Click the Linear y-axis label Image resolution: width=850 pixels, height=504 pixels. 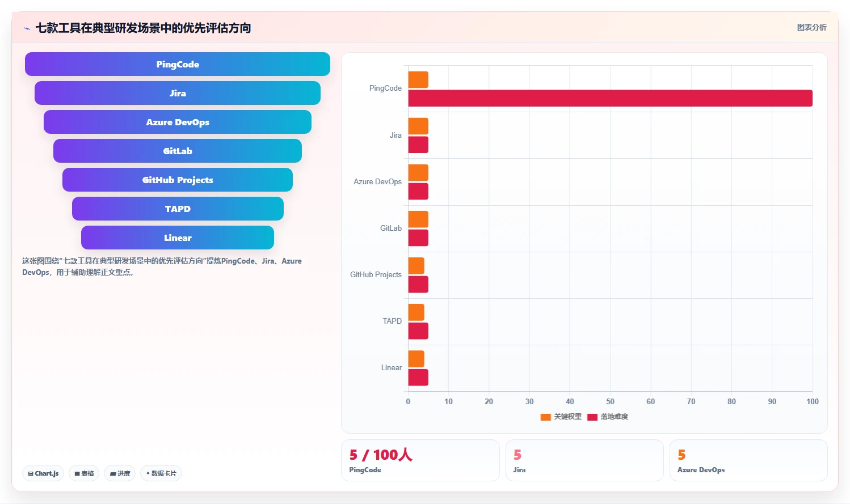[392, 367]
